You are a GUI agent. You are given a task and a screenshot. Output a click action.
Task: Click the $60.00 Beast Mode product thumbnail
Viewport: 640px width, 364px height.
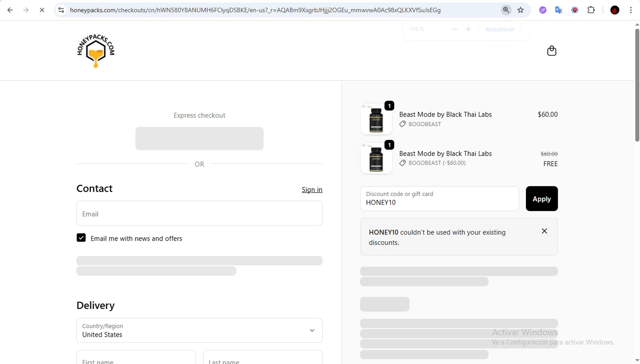[x=376, y=119]
